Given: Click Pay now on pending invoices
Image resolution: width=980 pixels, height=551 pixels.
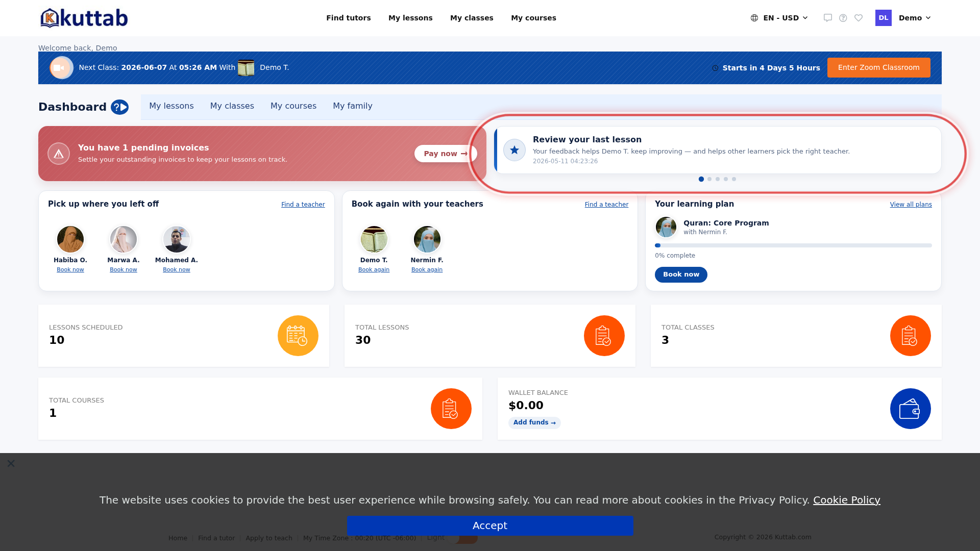Looking at the screenshot, I should click(446, 154).
